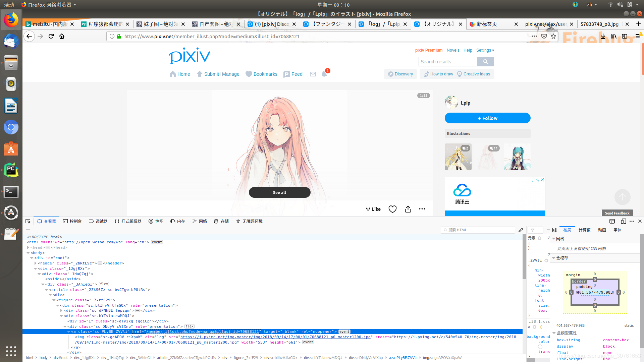Toggle the Bookmark heart icon
Image resolution: width=644 pixels, height=362 pixels.
[392, 208]
